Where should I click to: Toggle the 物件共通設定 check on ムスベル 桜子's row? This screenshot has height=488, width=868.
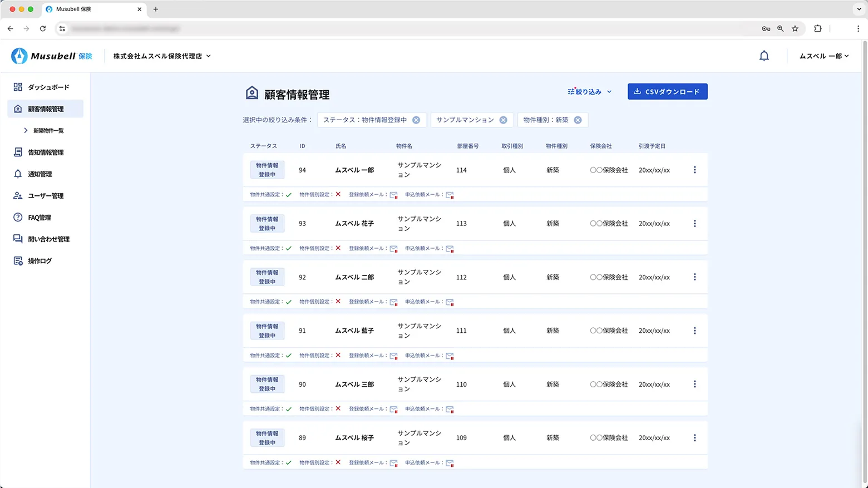coord(289,462)
